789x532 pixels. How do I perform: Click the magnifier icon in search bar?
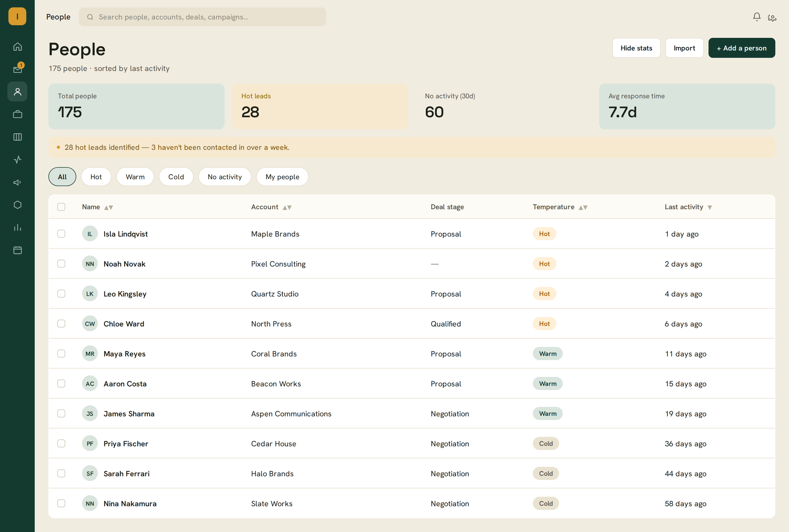point(90,17)
